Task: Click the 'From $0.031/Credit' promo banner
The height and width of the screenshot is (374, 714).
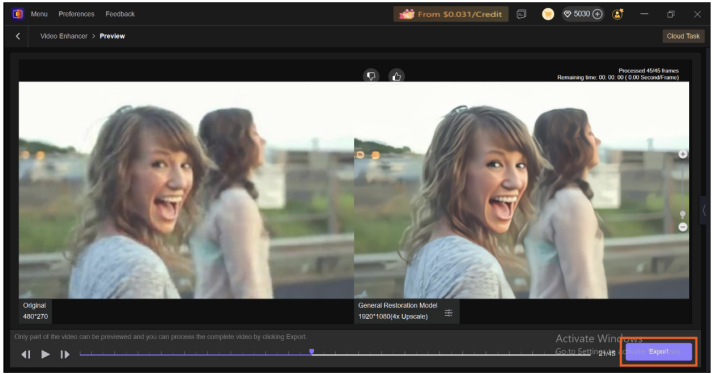Action: (450, 14)
